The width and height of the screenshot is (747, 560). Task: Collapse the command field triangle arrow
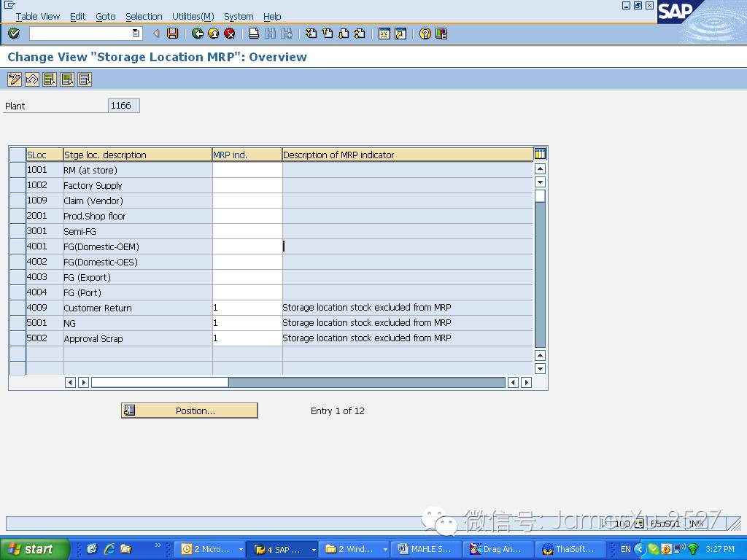(x=156, y=34)
